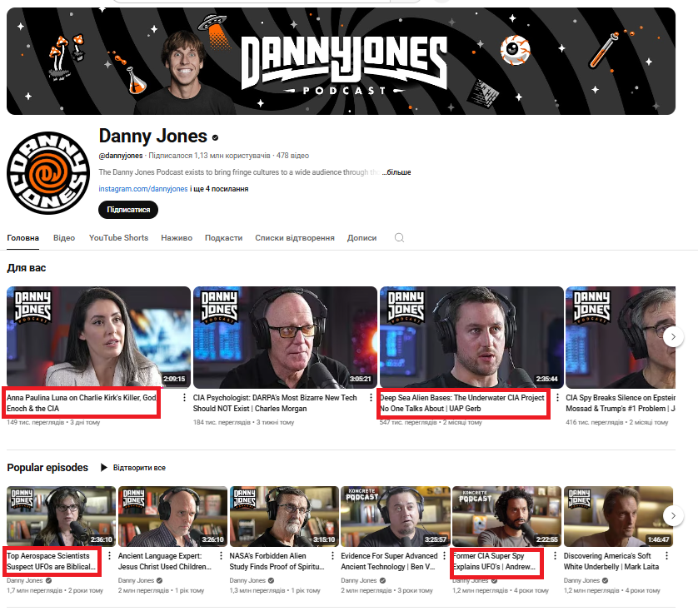This screenshot has width=698, height=616.
Task: Go to the Подкасти tab
Action: coord(223,237)
